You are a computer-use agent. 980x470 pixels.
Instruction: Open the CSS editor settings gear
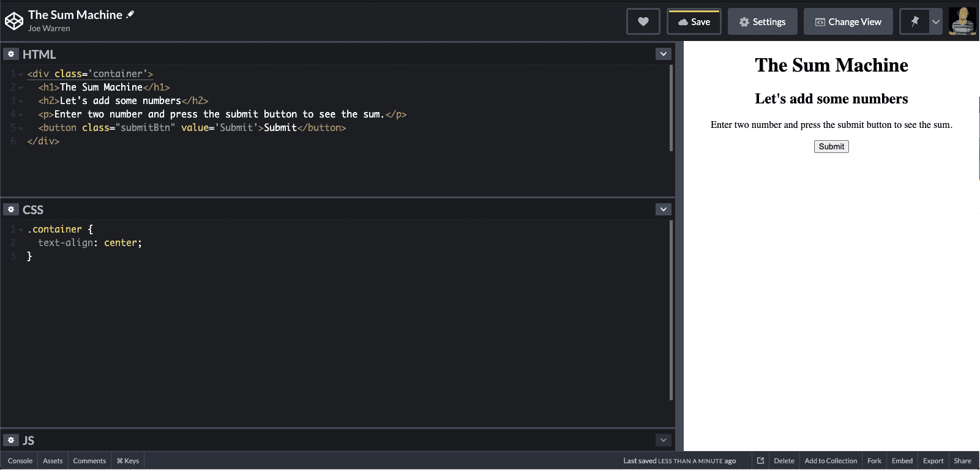pos(11,210)
